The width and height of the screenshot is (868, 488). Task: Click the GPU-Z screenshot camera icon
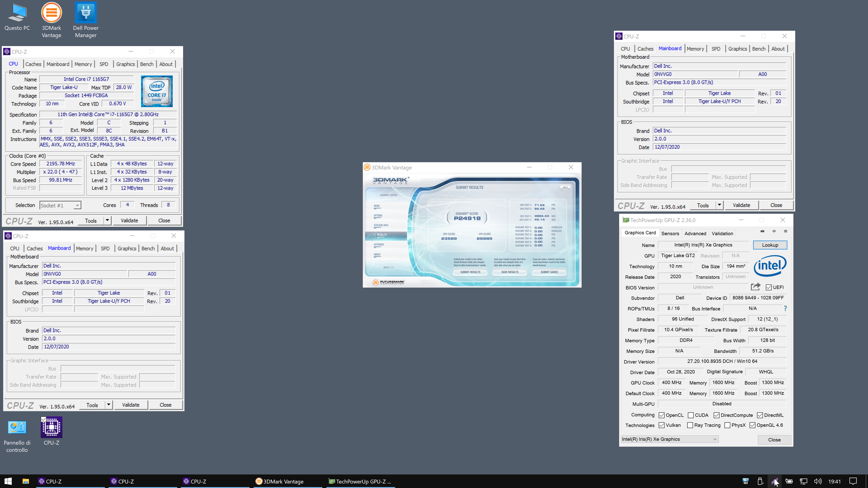(x=762, y=231)
